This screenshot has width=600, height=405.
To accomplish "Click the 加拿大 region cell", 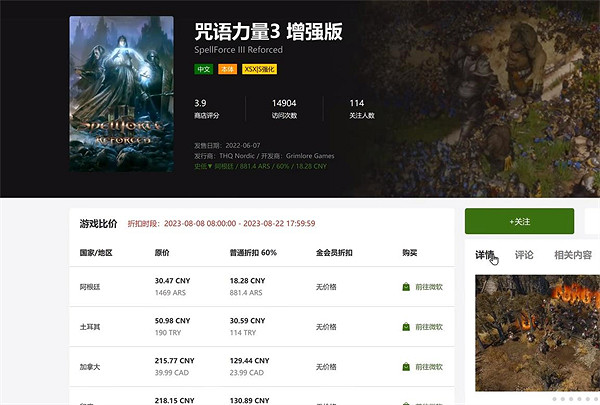I will click(90, 367).
